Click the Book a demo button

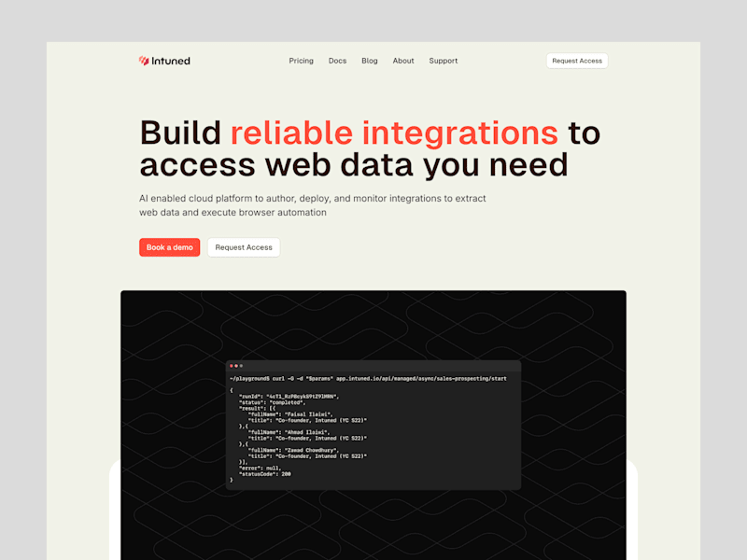click(x=170, y=247)
